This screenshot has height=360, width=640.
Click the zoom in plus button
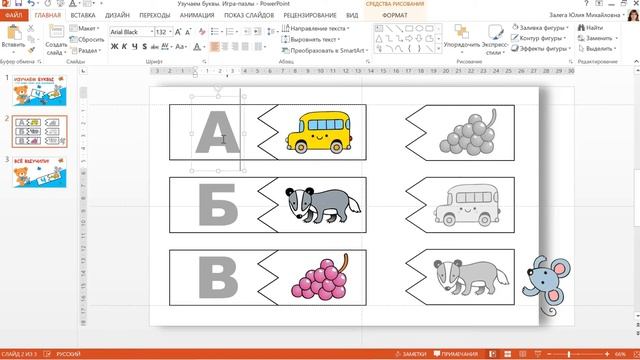[607, 354]
